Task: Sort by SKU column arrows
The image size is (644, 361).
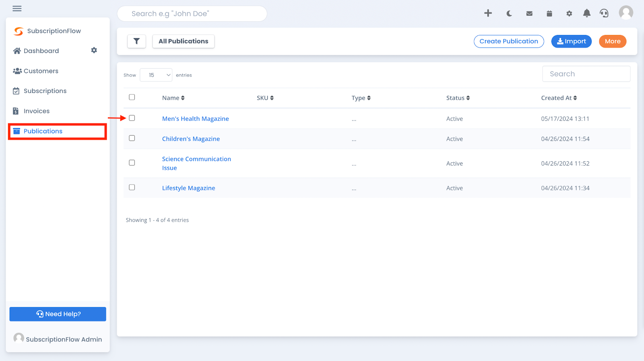Action: coord(272,98)
